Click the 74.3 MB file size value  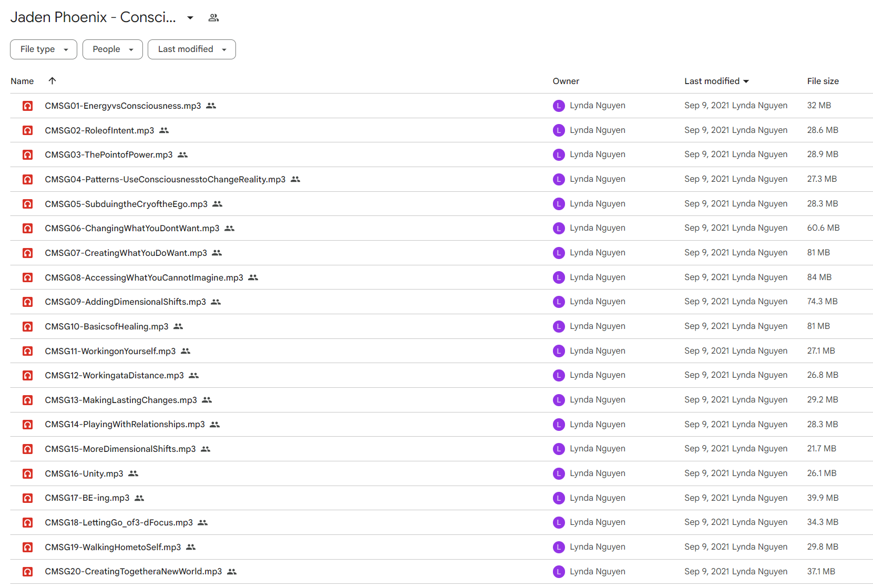click(823, 302)
